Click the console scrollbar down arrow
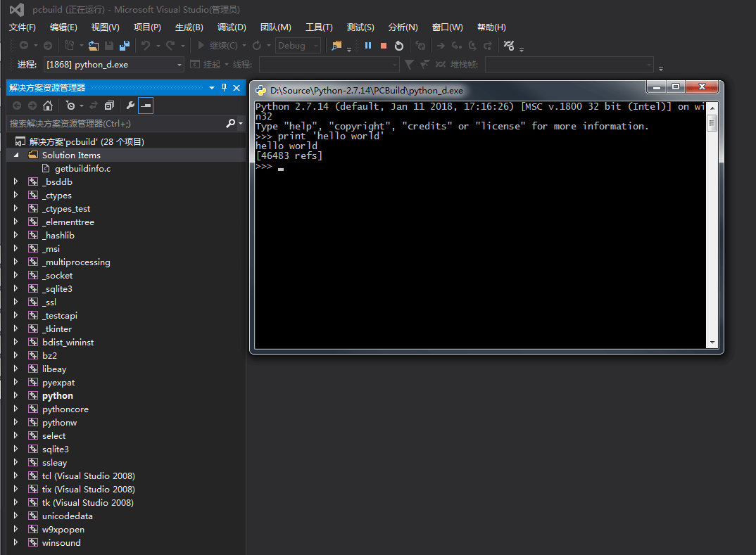756x555 pixels. 712,343
